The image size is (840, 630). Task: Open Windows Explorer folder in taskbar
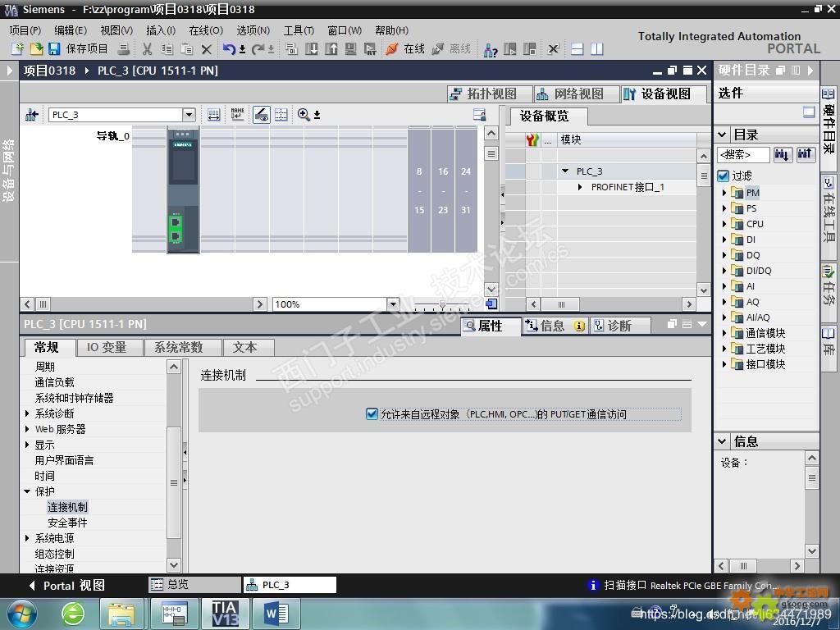(122, 614)
